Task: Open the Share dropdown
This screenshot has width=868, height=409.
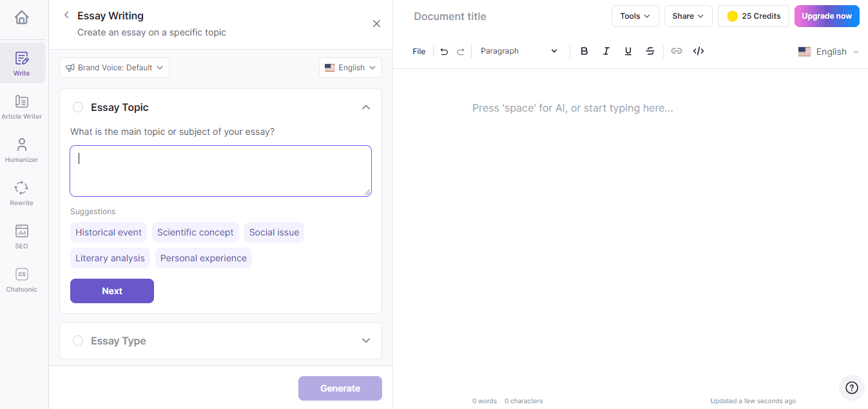Action: (688, 16)
